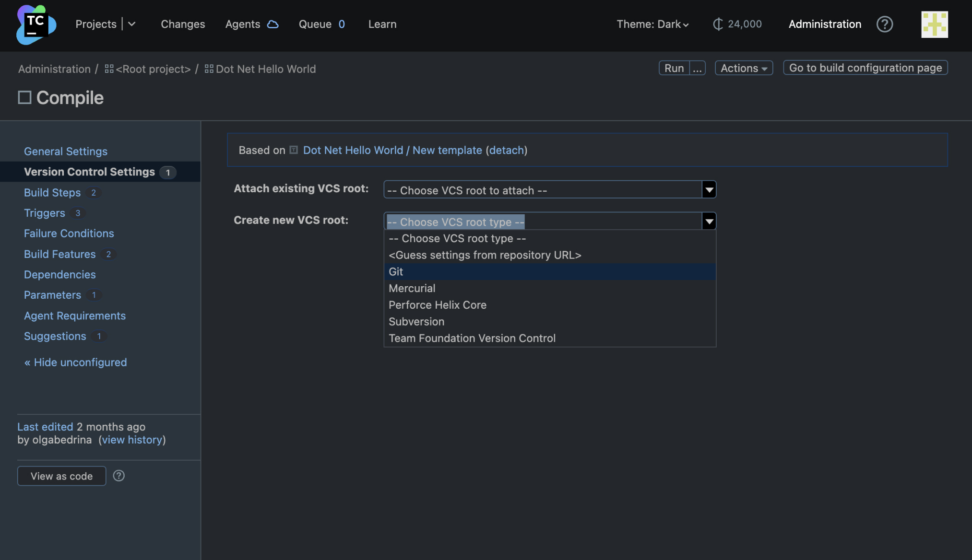This screenshot has height=560, width=972.
Task: Expand the Create new VCS root dropdown
Action: point(709,220)
